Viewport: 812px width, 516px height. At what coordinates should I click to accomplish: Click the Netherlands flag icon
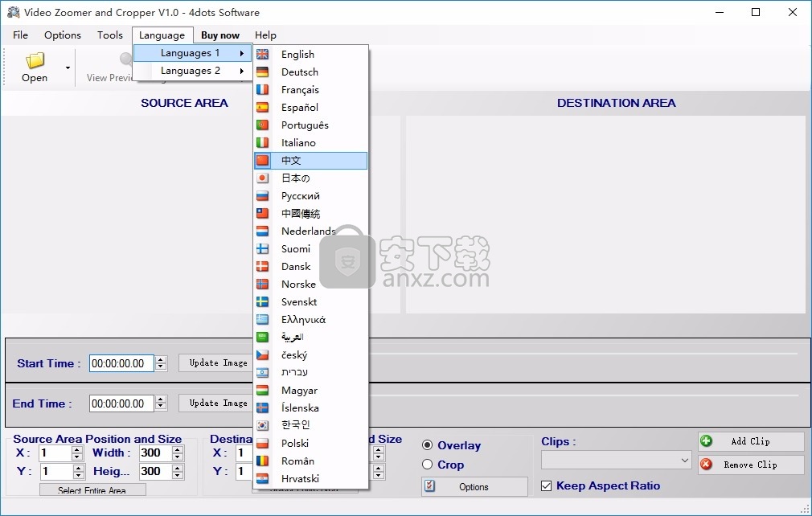pos(263,231)
